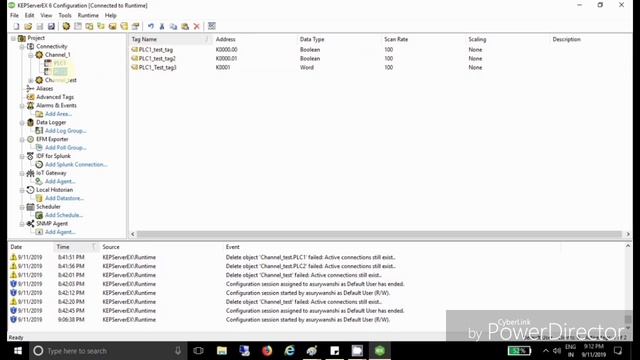This screenshot has width=640, height=360.
Task: Click the event log scroll-up arrow
Action: (x=628, y=246)
